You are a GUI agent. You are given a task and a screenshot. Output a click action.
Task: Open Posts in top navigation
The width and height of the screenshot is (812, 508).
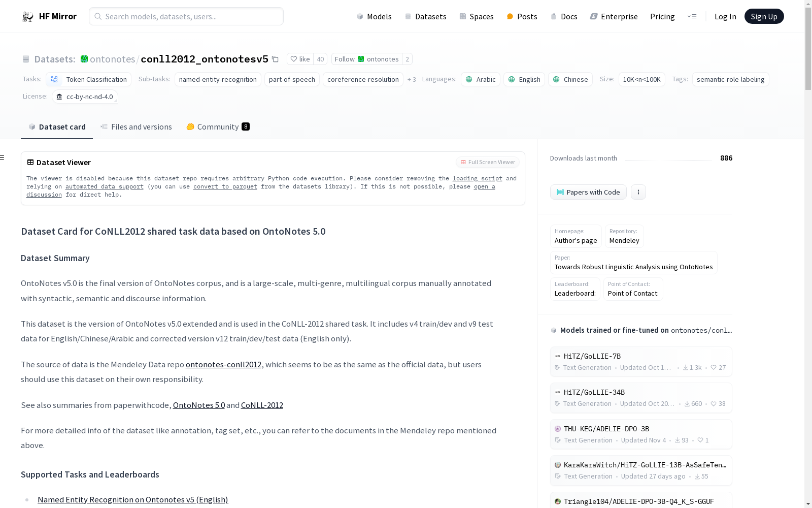point(522,16)
